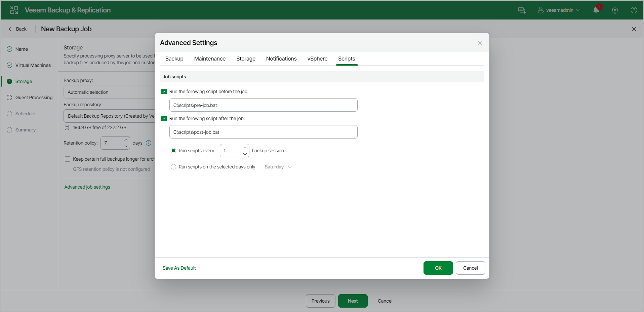Image resolution: width=644 pixels, height=312 pixels.
Task: Click the OK button
Action: point(438,268)
